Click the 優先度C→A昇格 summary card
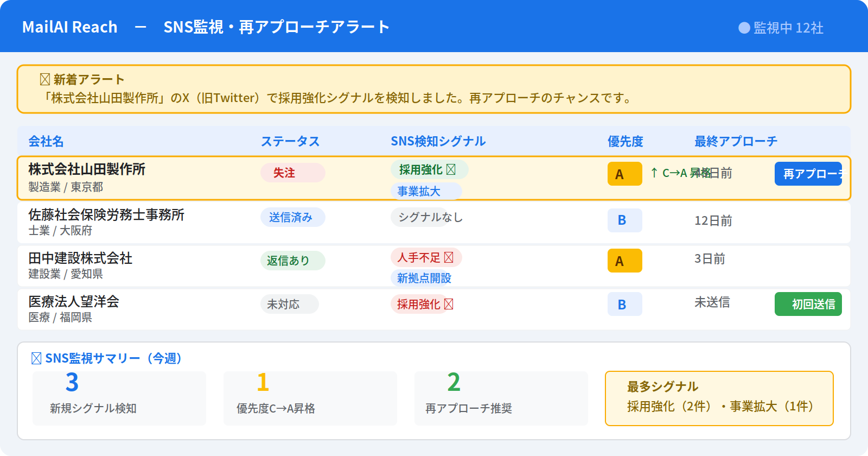Screen dimensions: 868x456 click(310, 398)
